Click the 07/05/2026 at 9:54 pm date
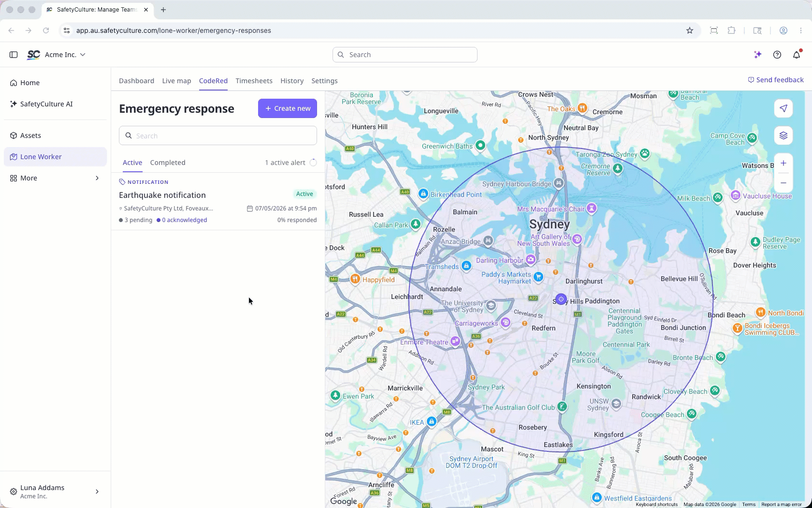The image size is (812, 508). tap(286, 209)
